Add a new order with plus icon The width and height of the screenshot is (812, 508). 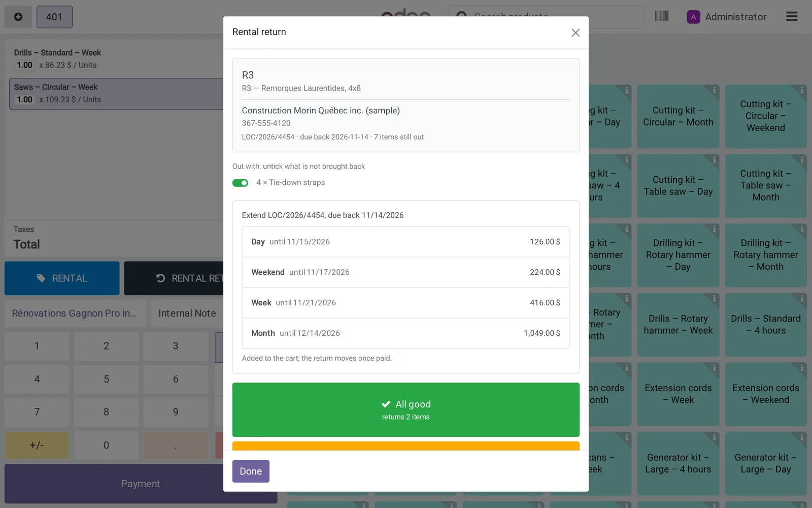tap(18, 17)
